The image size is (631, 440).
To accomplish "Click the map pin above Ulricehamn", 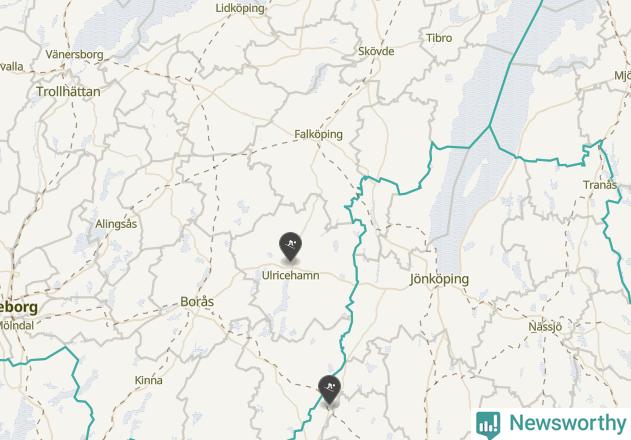I will [x=290, y=246].
